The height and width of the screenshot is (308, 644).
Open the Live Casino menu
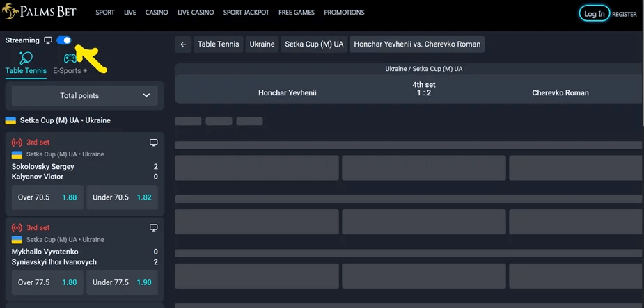[196, 13]
